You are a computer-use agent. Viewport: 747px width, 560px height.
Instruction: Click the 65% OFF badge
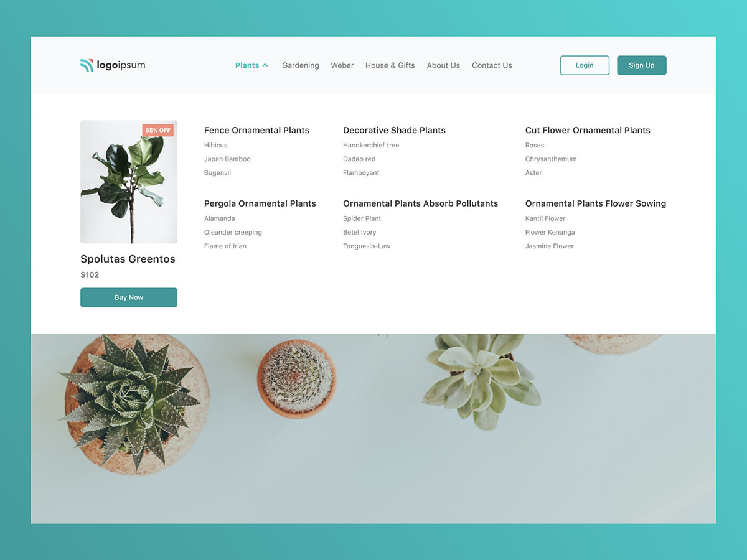[158, 131]
